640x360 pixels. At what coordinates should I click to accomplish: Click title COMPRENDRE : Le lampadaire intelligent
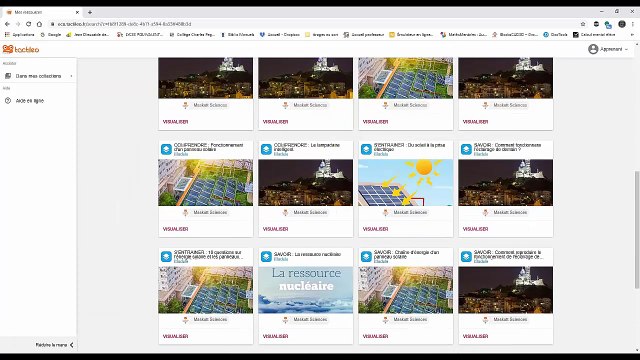click(307, 147)
